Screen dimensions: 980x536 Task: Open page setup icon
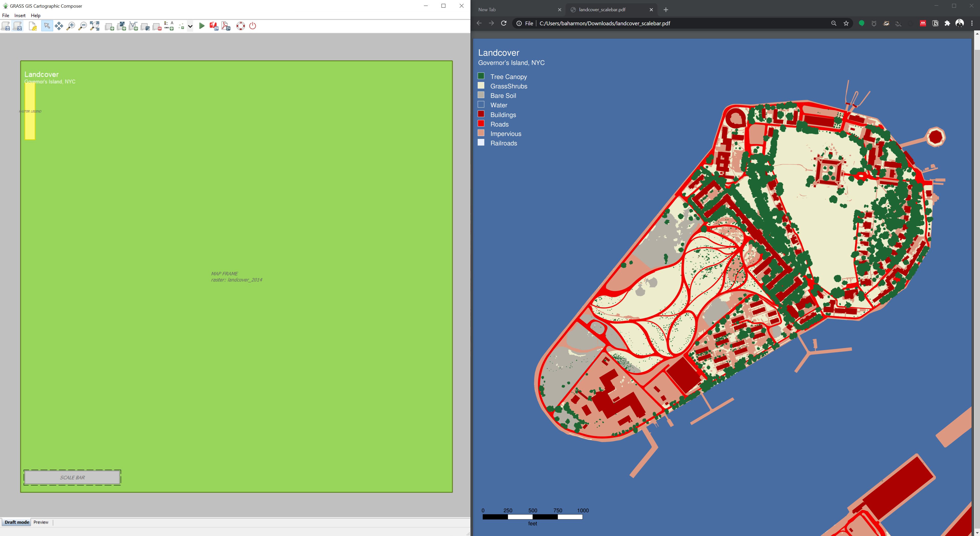[x=33, y=26]
